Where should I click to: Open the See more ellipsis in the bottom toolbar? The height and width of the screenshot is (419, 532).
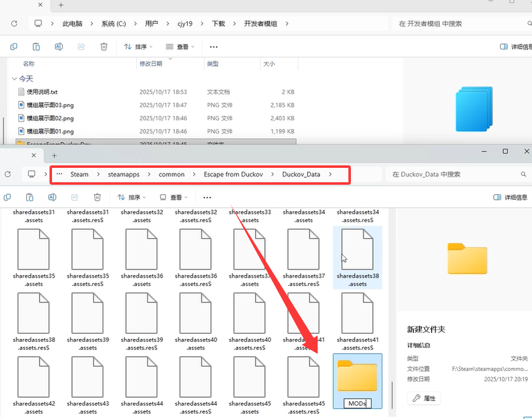[x=207, y=197]
